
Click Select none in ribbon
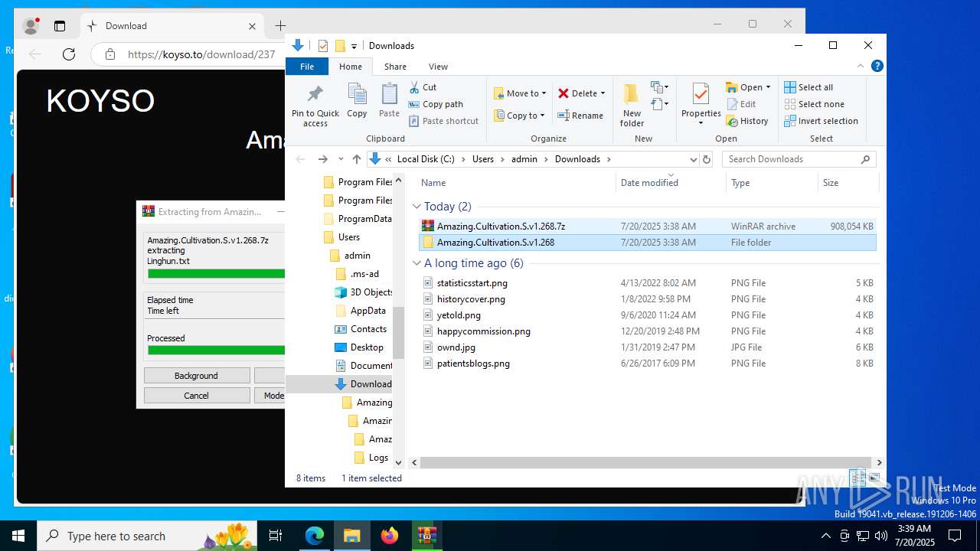pyautogui.click(x=814, y=104)
